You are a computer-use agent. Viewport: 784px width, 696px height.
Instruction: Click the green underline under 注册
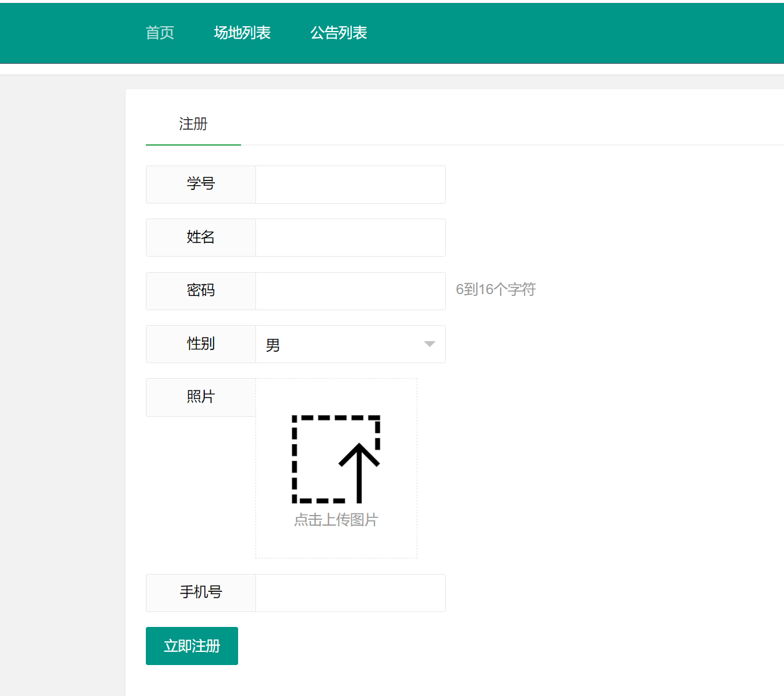coord(193,143)
